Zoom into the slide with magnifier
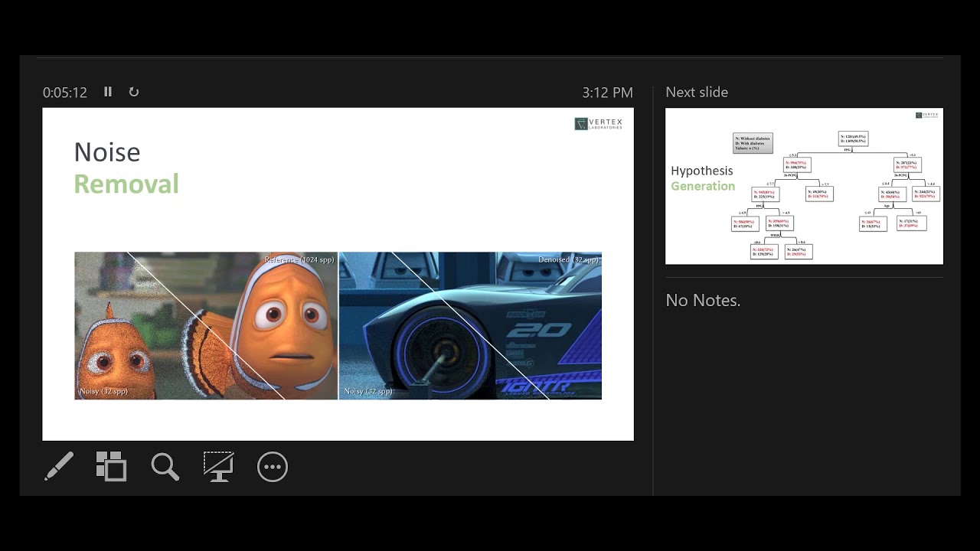 pos(165,467)
